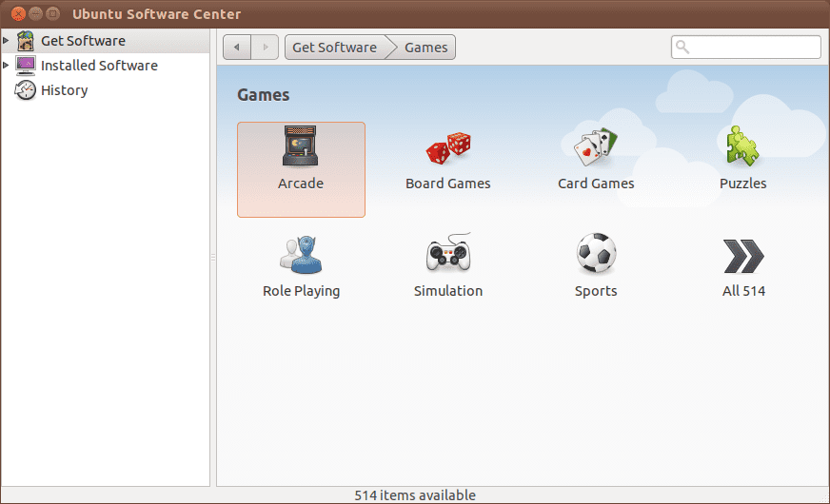Viewport: 830px width, 504px height.
Task: Click inside the search input field
Action: [x=754, y=48]
